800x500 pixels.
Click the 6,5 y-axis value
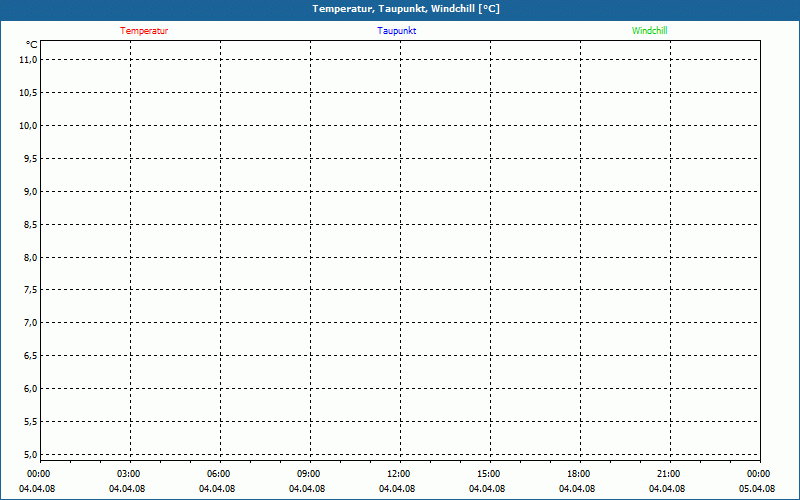pyautogui.click(x=31, y=356)
